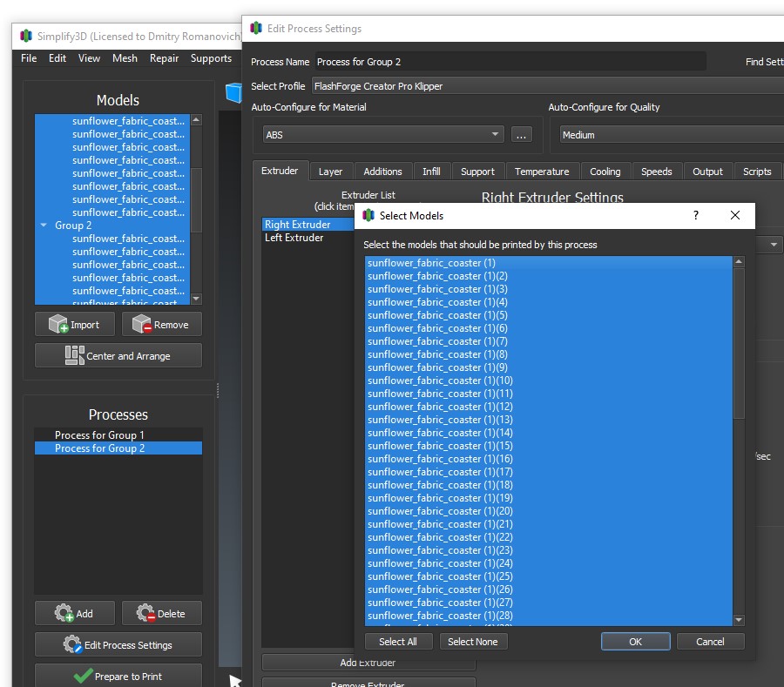Click Group 2 tree item in Models
The height and width of the screenshot is (687, 784).
coord(112,226)
